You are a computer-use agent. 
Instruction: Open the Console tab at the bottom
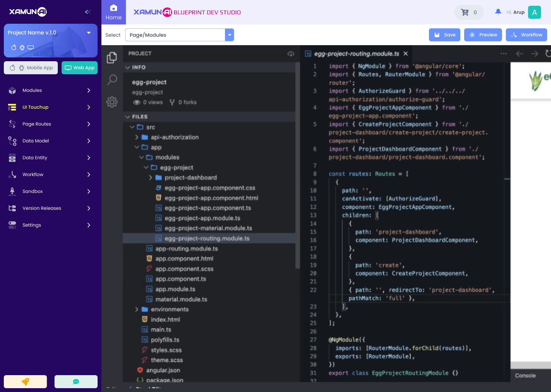tap(525, 376)
